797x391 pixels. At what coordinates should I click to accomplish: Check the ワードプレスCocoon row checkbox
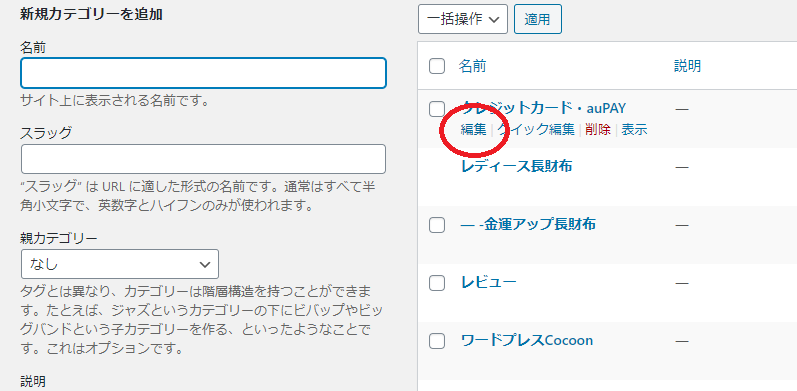pyautogui.click(x=437, y=341)
